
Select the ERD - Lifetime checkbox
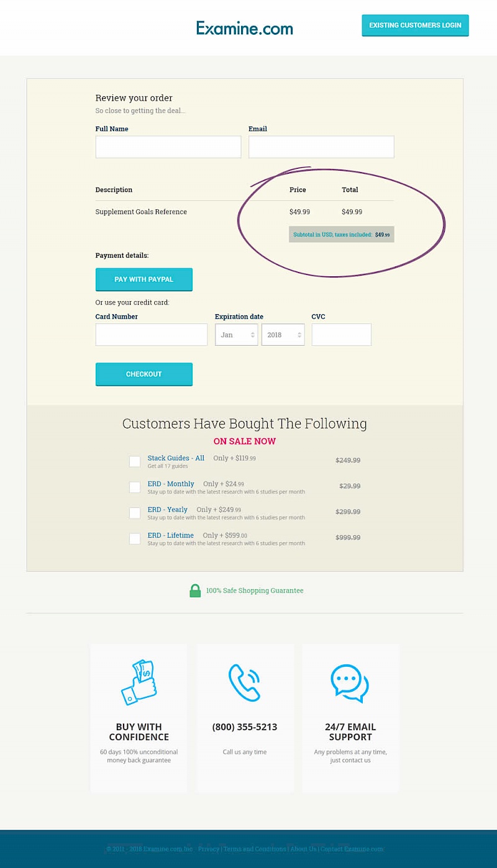[x=135, y=538]
